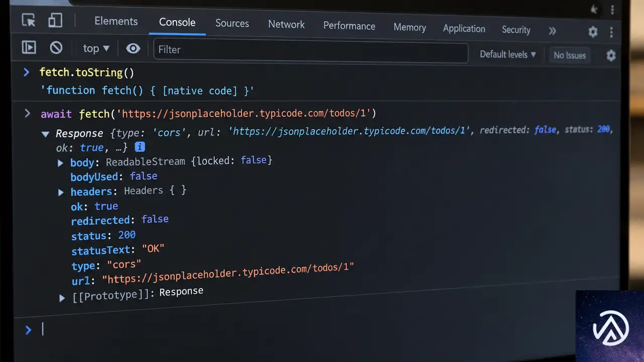The image size is (644, 362).
Task: Click the redirected: false property row
Action: (120, 220)
